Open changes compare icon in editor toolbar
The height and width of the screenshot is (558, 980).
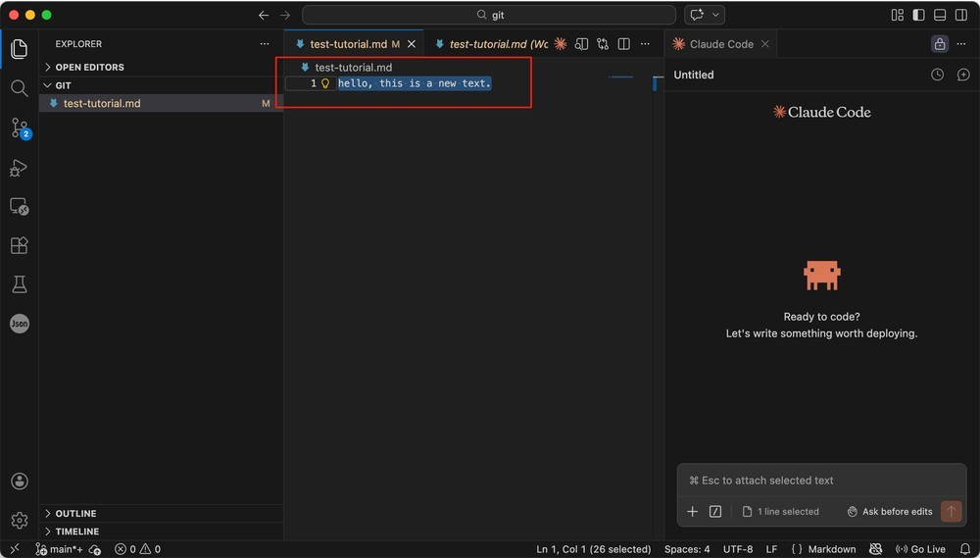tap(603, 44)
